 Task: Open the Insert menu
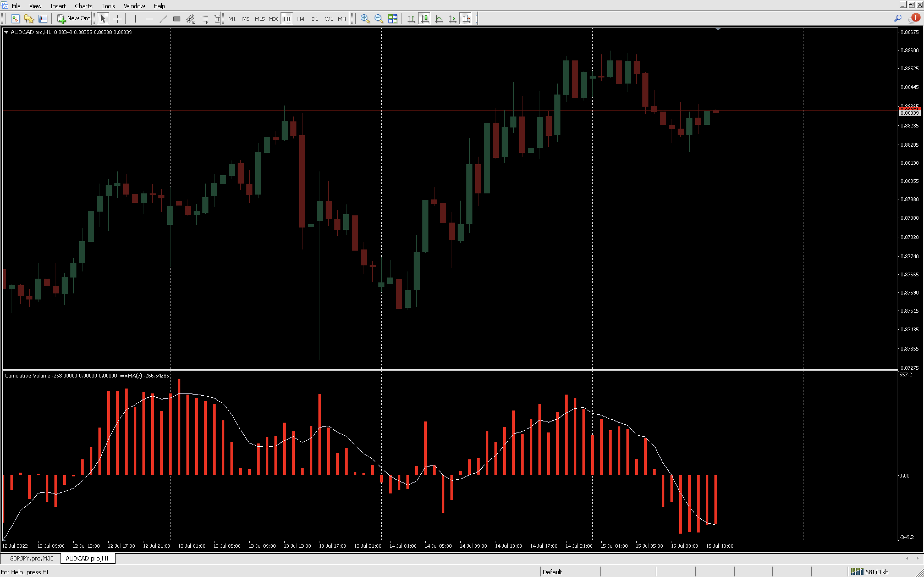tap(58, 6)
